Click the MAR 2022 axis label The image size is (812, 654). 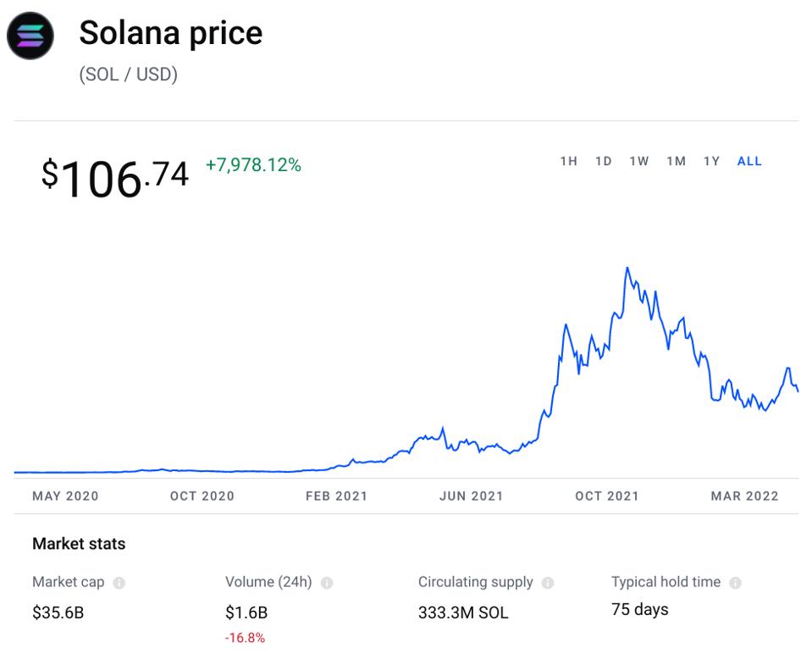(744, 496)
